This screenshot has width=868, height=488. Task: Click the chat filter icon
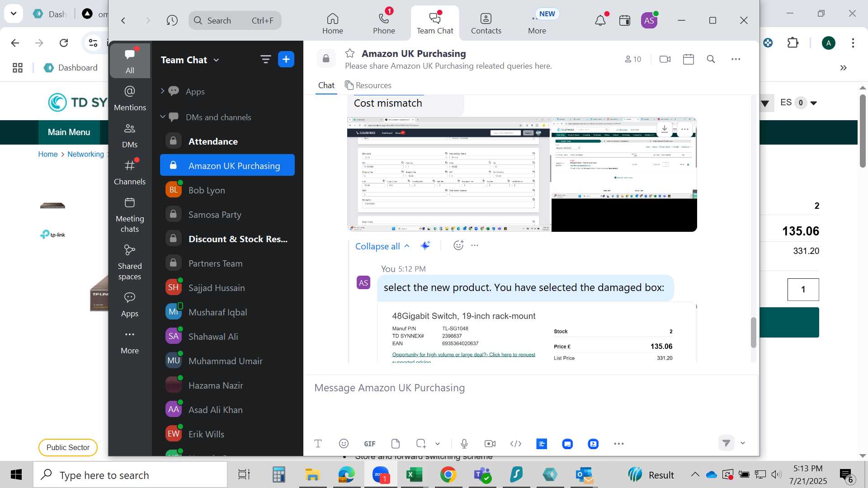[265, 60]
